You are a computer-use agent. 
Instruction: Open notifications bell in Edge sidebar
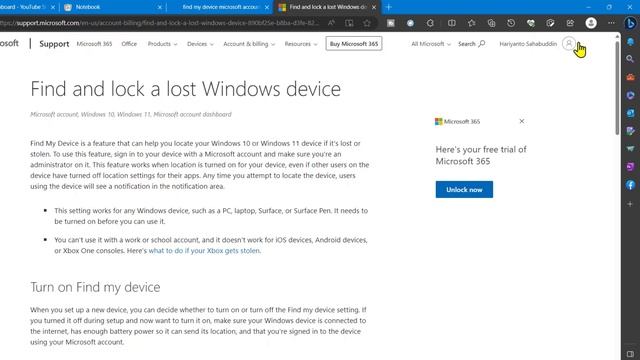click(x=630, y=42)
